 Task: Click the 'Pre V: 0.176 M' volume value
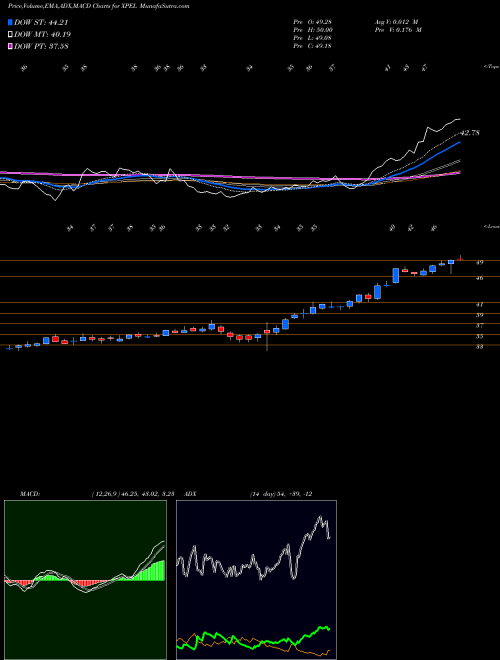[x=398, y=30]
